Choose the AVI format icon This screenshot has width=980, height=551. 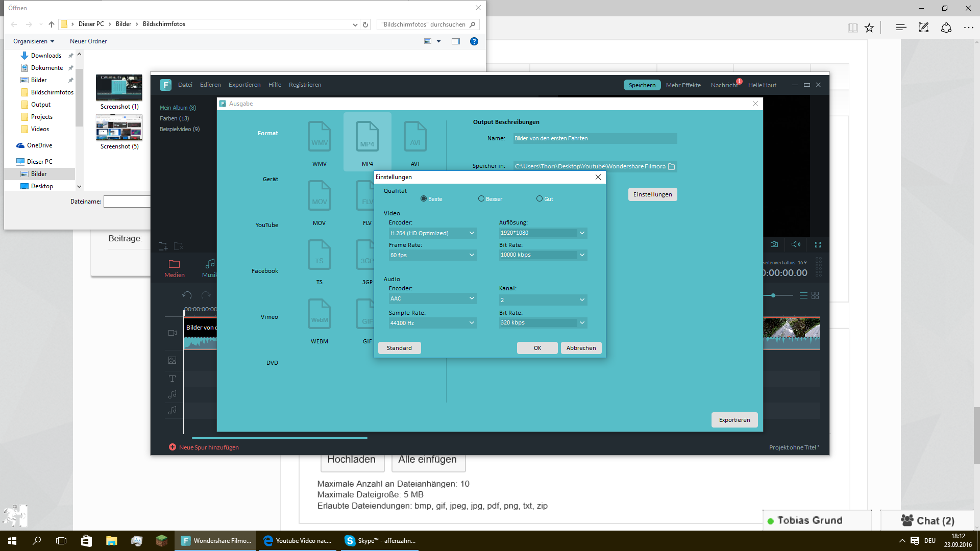(x=415, y=137)
